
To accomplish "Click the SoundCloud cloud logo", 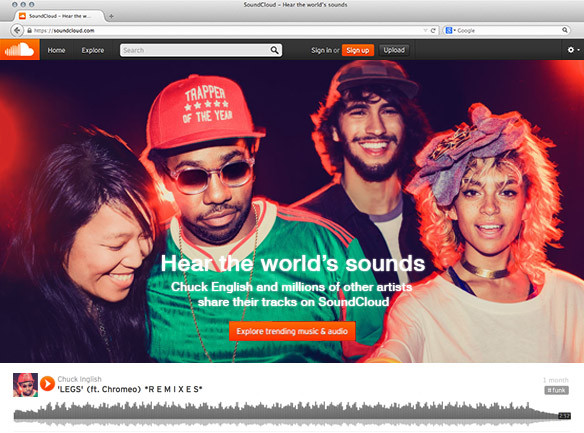I will (x=20, y=50).
